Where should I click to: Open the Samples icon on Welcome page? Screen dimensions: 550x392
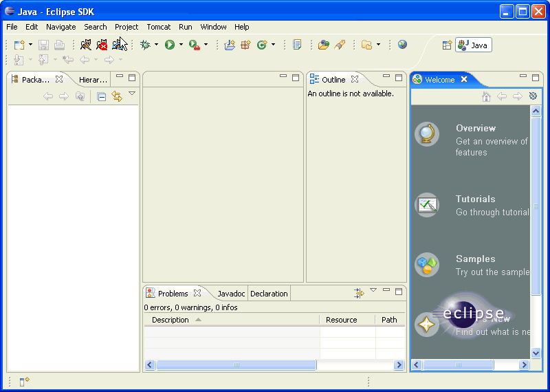(427, 264)
